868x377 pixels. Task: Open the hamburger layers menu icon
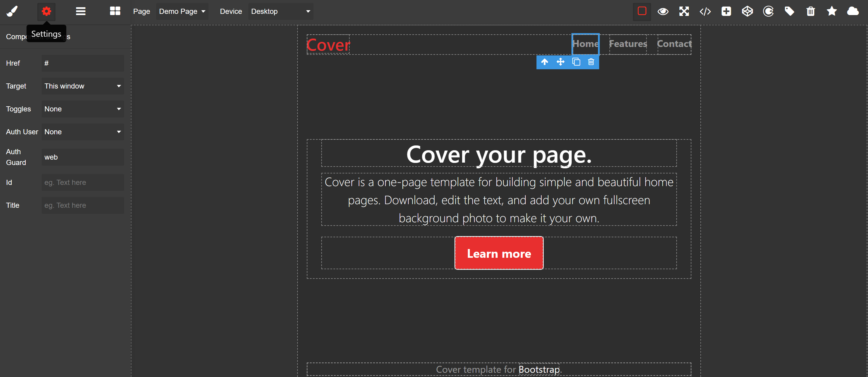pos(80,11)
